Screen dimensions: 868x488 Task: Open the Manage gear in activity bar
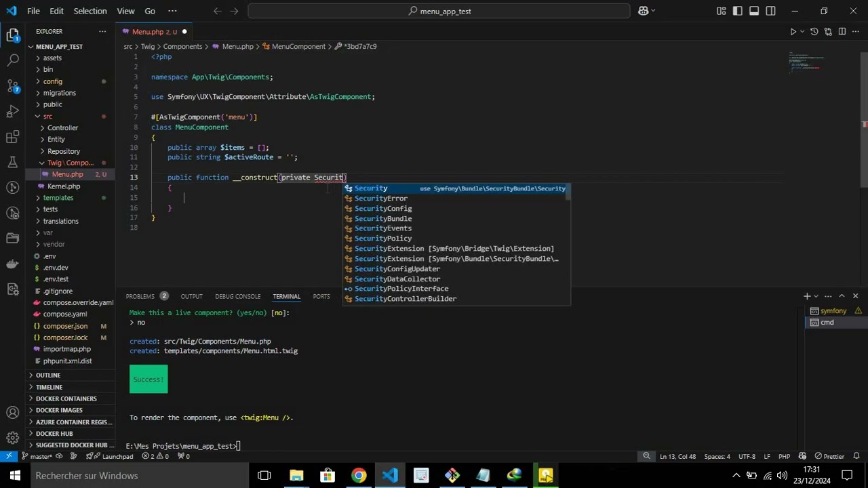tap(12, 438)
